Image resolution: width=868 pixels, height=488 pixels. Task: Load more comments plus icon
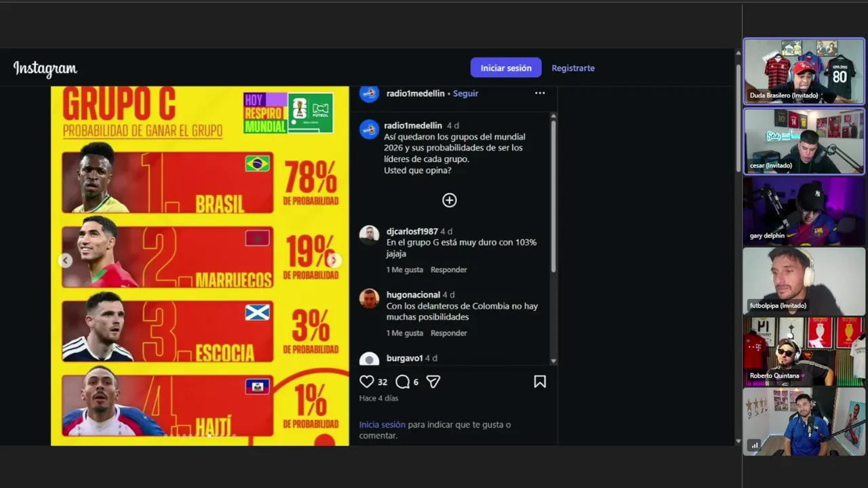pos(450,200)
